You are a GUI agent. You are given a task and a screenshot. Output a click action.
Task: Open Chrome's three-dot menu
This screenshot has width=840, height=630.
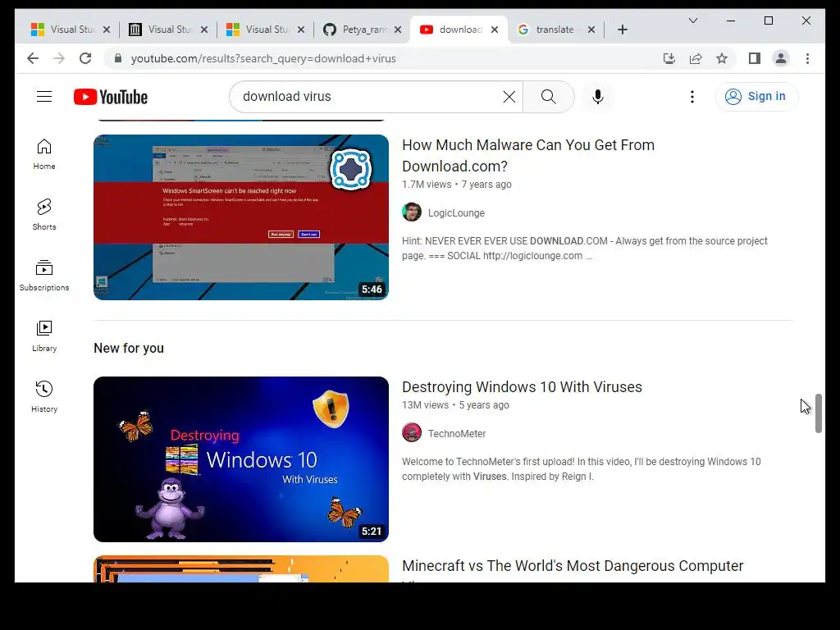(807, 58)
